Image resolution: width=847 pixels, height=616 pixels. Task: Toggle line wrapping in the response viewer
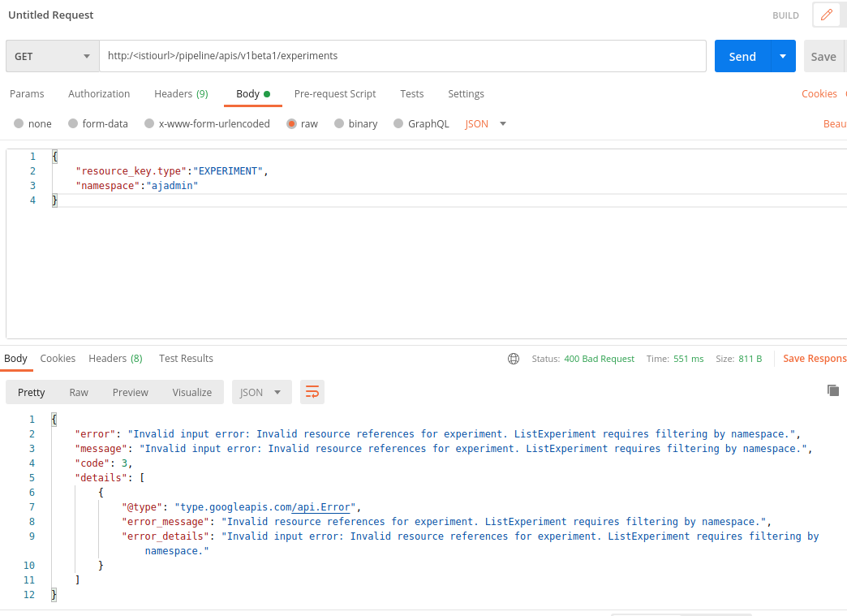click(x=312, y=391)
